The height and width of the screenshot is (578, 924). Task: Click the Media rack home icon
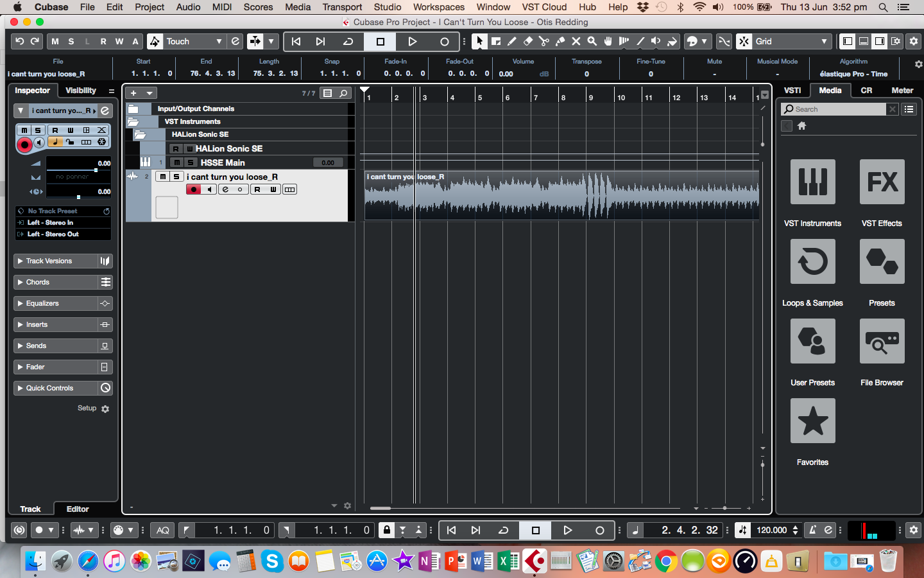(x=801, y=126)
